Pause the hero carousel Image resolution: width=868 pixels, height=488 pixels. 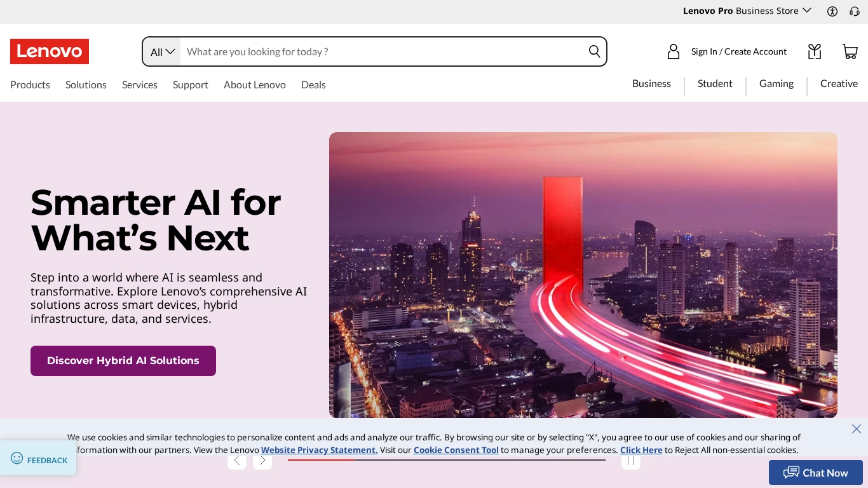630,461
